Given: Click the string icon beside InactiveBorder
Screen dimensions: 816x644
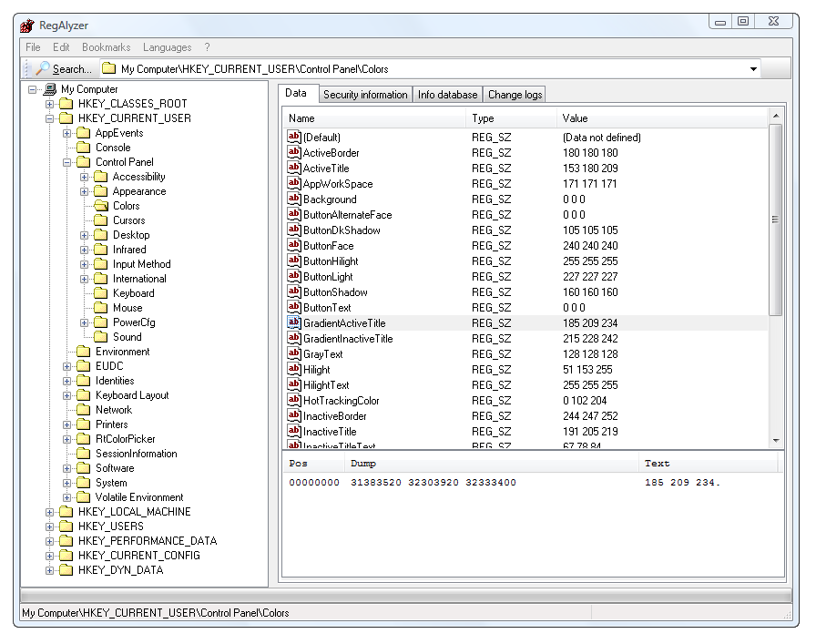Looking at the screenshot, I should pos(294,415).
